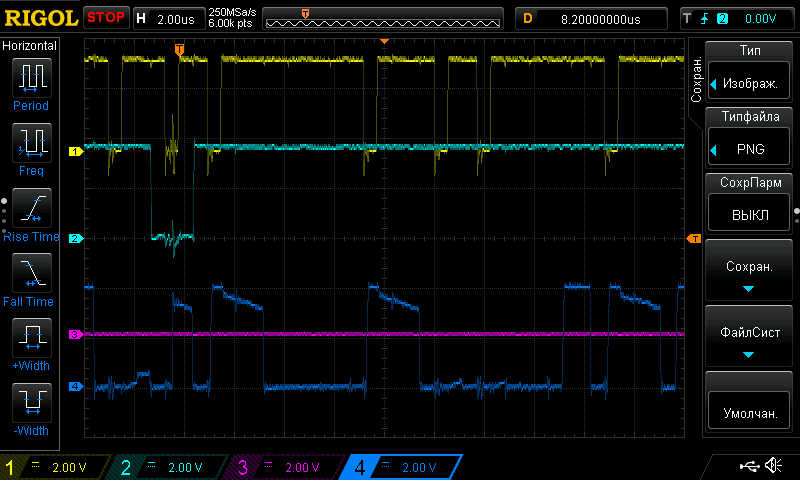Screen dimensions: 800x480
Task: Select the +Width measurement icon
Action: (31, 338)
